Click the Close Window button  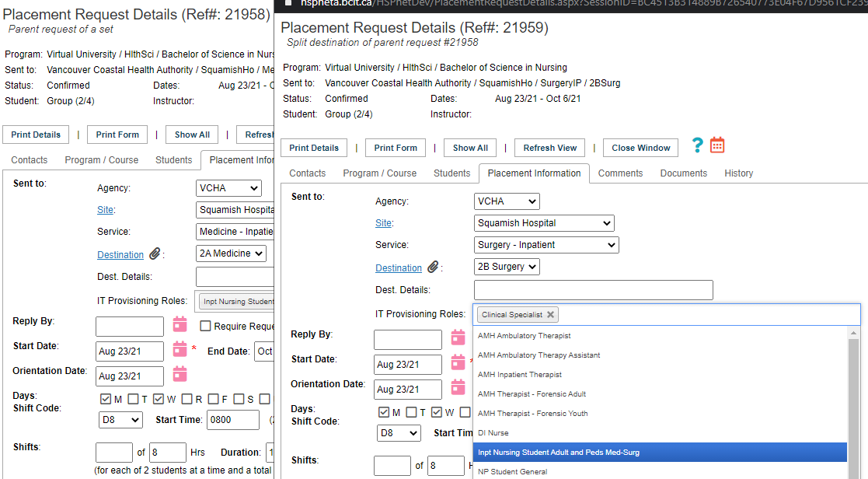(x=641, y=148)
